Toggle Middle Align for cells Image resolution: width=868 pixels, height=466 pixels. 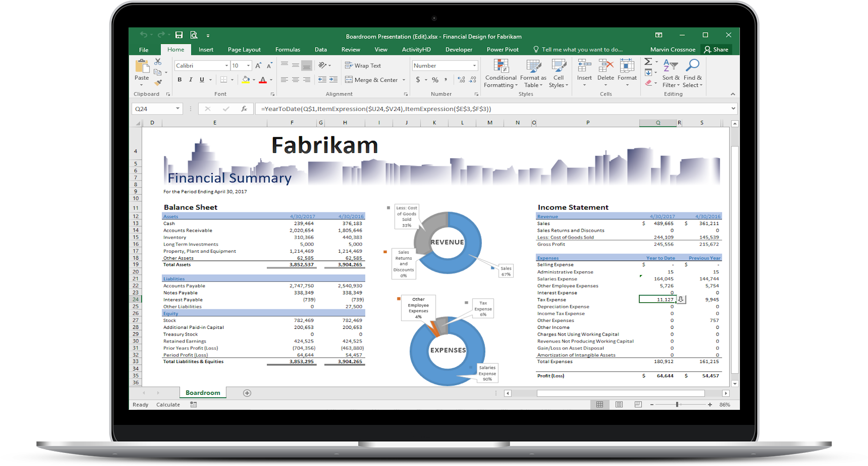pyautogui.click(x=295, y=66)
